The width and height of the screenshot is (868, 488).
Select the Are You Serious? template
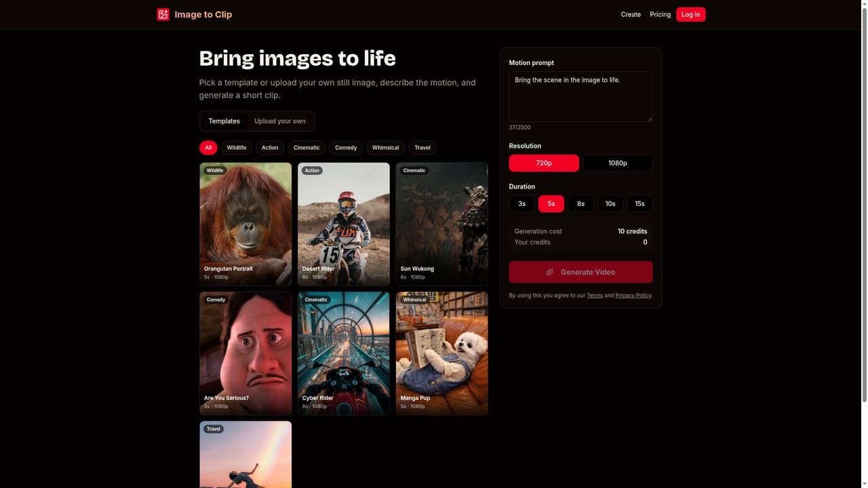(245, 353)
